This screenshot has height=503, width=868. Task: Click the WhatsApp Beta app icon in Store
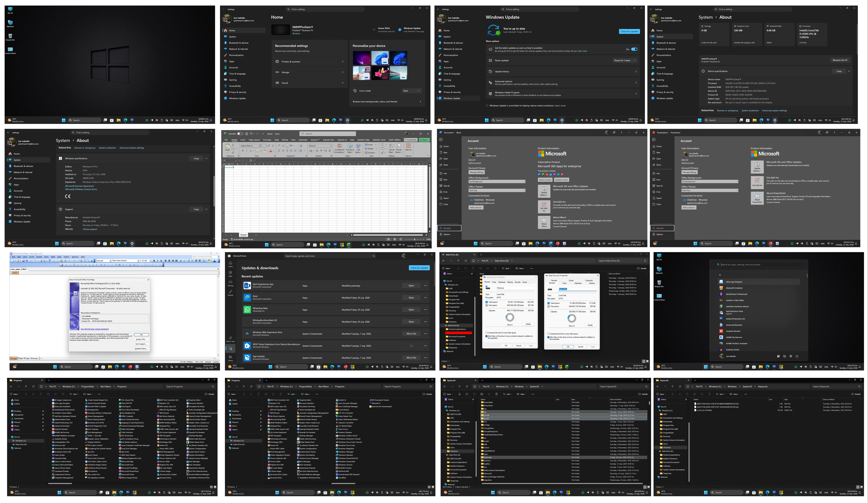[247, 310]
